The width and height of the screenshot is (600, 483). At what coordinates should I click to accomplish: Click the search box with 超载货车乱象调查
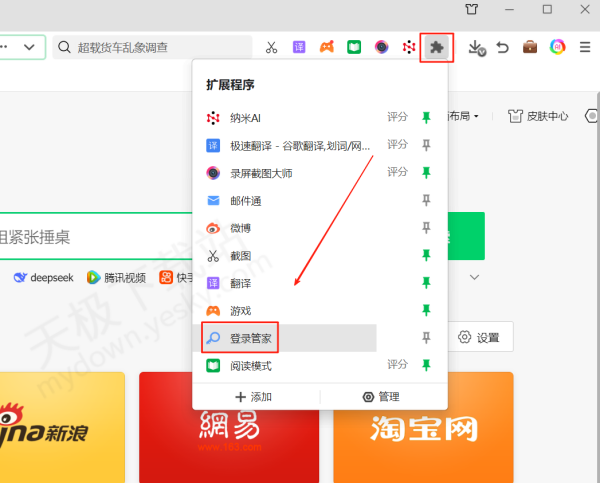[155, 47]
